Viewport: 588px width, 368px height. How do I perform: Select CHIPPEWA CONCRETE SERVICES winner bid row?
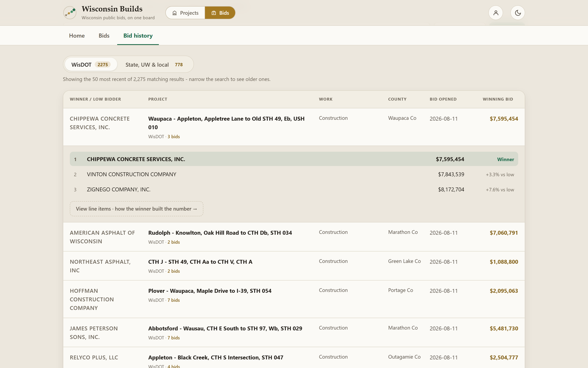(294, 159)
